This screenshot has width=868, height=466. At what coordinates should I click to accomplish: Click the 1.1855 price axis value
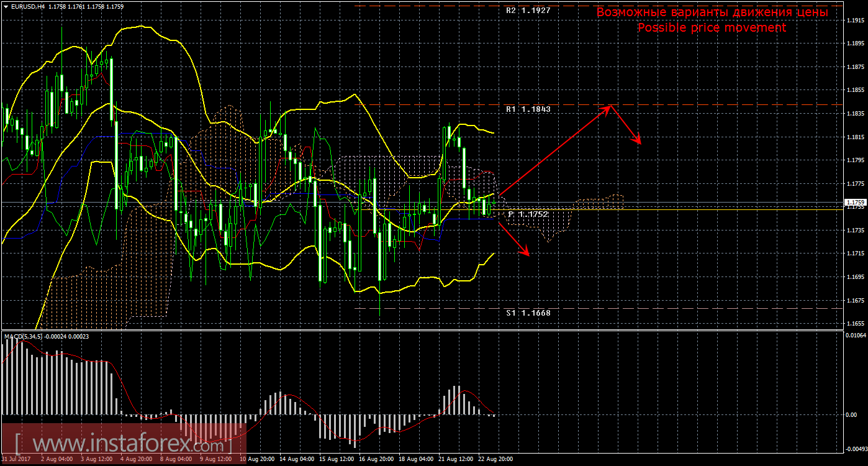click(856, 90)
